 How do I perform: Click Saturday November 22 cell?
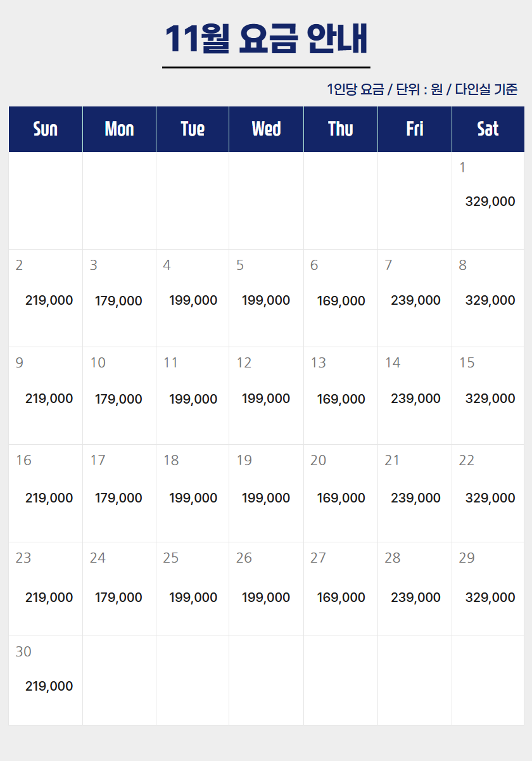click(x=488, y=493)
